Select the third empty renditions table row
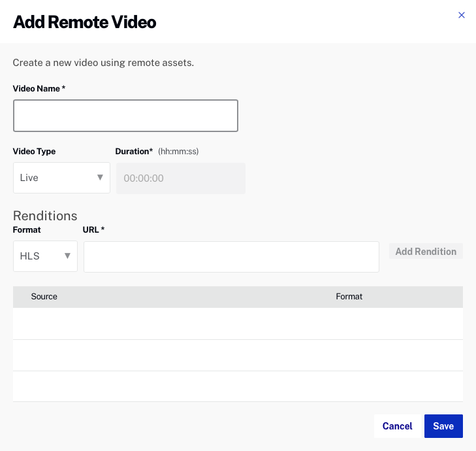Screen dimensions: 476x451 [x=238, y=386]
